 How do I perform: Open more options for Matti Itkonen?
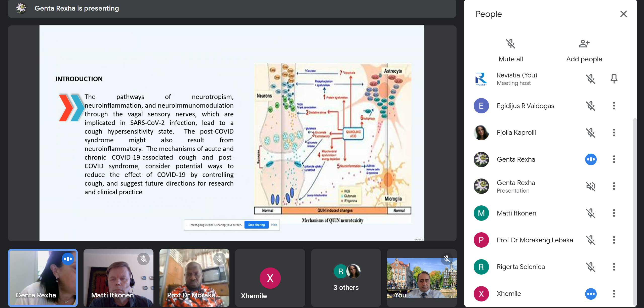pos(614,213)
